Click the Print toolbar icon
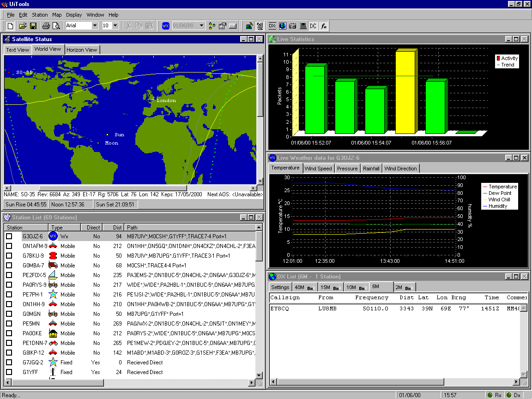The image size is (532, 399). pos(46,26)
